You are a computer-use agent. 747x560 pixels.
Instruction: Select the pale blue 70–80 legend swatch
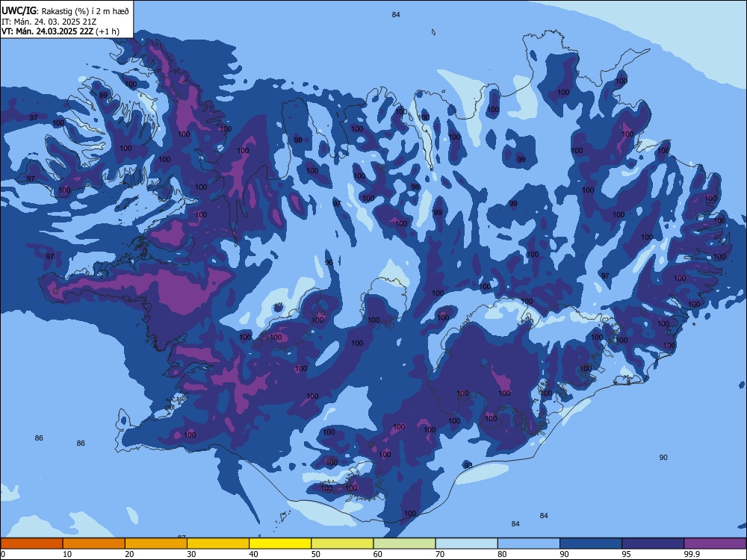click(467, 544)
